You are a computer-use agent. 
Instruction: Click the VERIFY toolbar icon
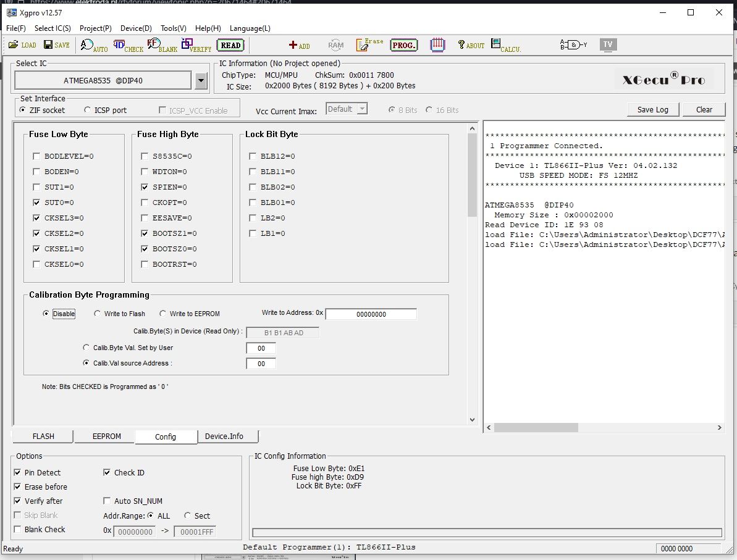pyautogui.click(x=196, y=46)
